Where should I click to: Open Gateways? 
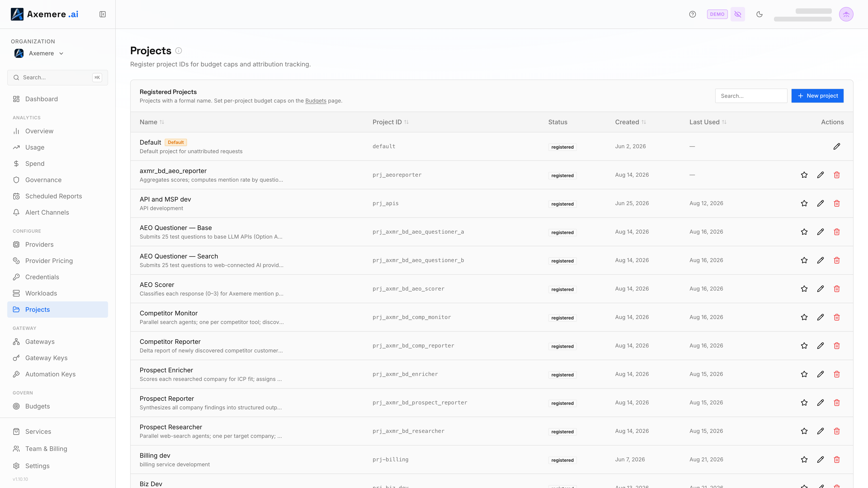(58, 342)
